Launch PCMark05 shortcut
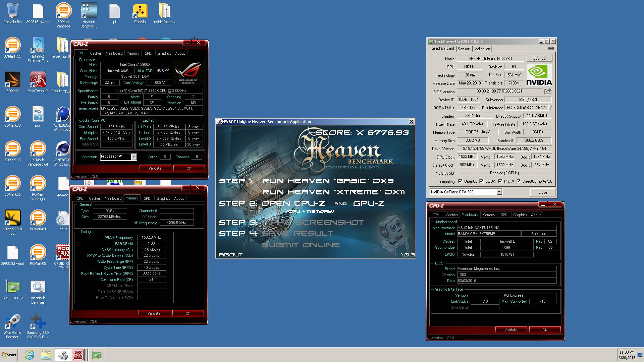Viewport: 644px width, 362px height. point(38,255)
